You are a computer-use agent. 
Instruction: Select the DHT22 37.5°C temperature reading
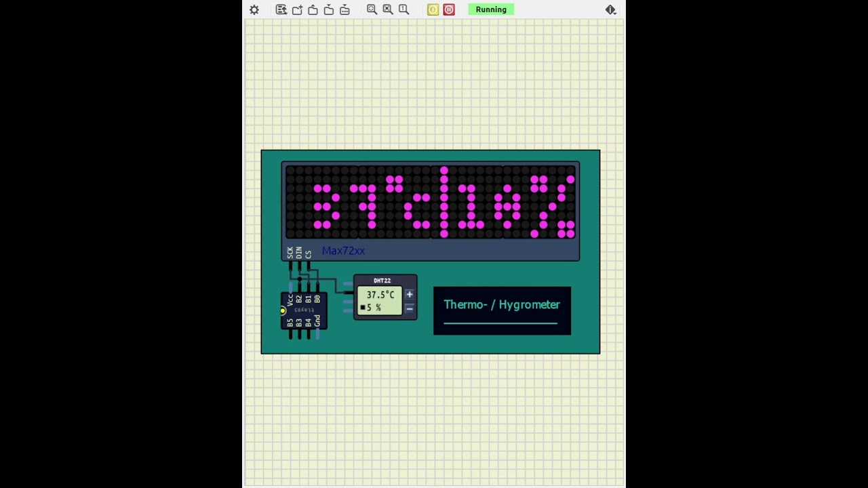(x=380, y=295)
